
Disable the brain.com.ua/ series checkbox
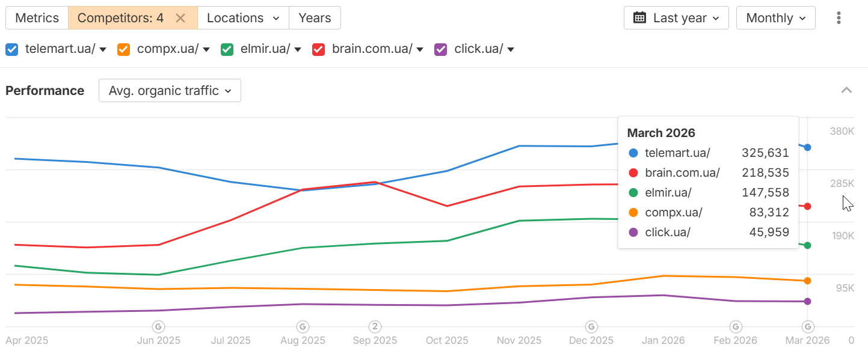pos(319,49)
